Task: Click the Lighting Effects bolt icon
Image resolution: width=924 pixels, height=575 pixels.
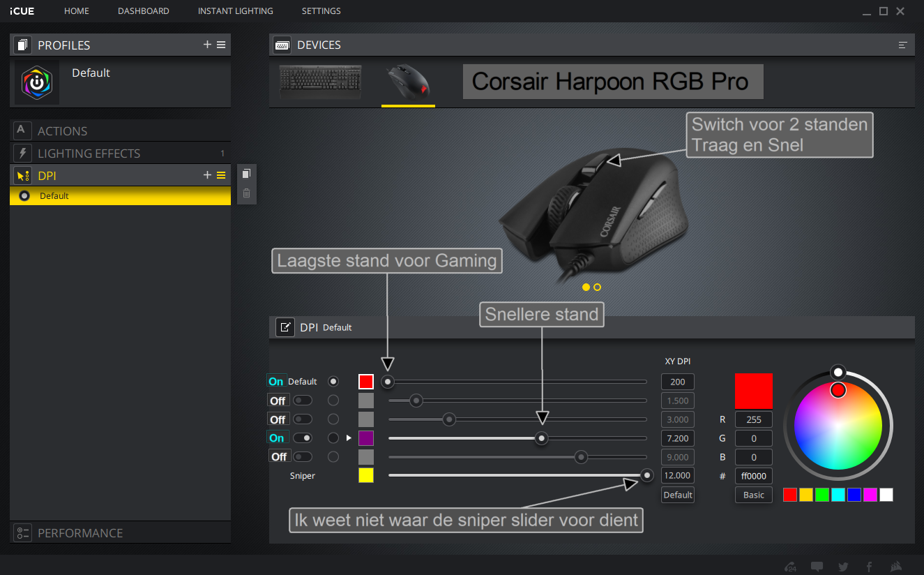Action: pos(22,153)
